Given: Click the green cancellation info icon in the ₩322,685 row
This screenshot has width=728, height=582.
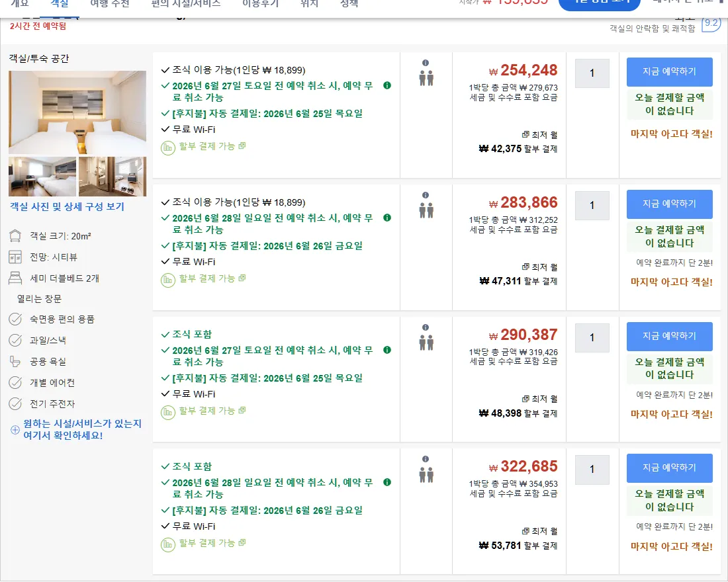Looking at the screenshot, I should point(387,482).
